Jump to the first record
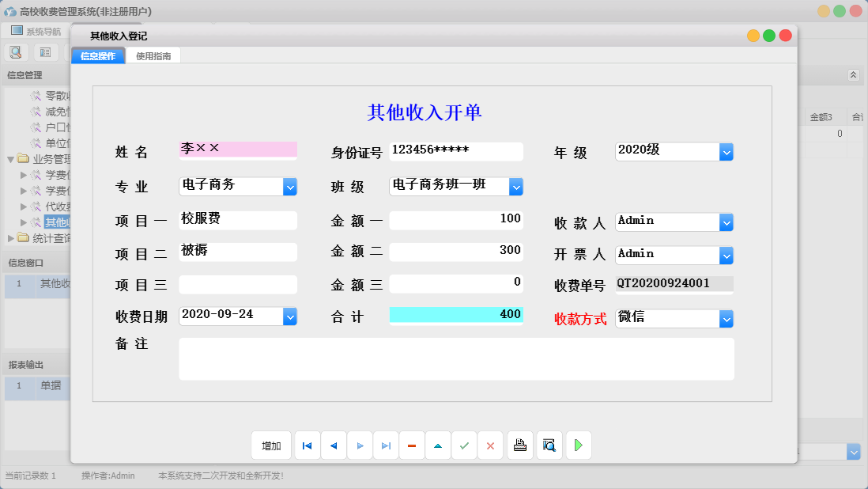Screen dimensions: 868x489 (x=307, y=445)
